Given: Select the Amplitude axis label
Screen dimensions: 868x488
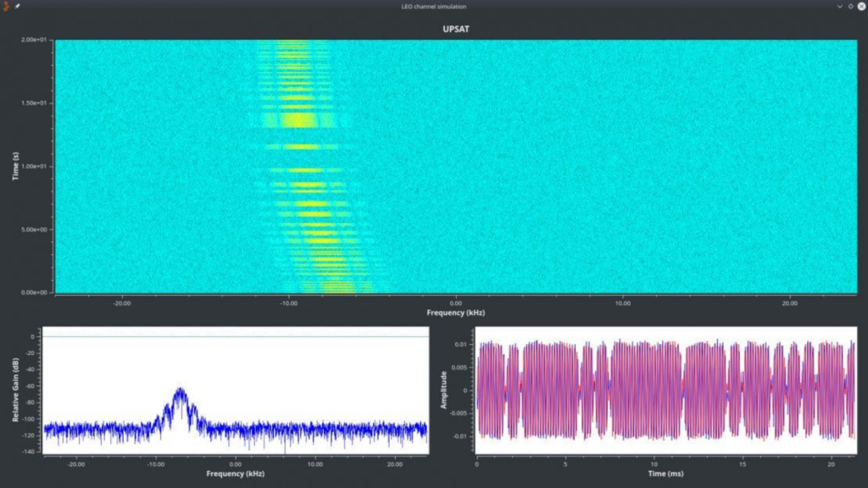Looking at the screenshot, I should [443, 391].
